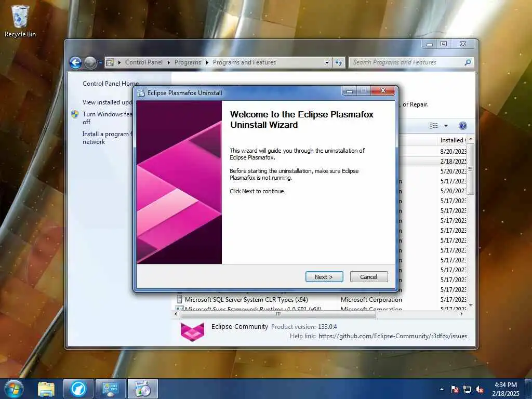Click the horizontal scrollbar of program list
This screenshot has height=399, width=532.
pos(278,314)
